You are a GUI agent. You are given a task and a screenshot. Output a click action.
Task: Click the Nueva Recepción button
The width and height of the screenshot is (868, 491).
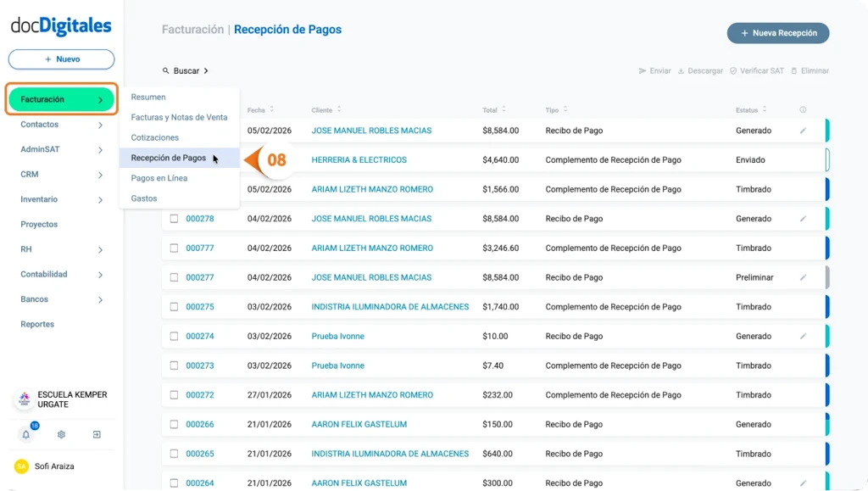[x=777, y=32]
